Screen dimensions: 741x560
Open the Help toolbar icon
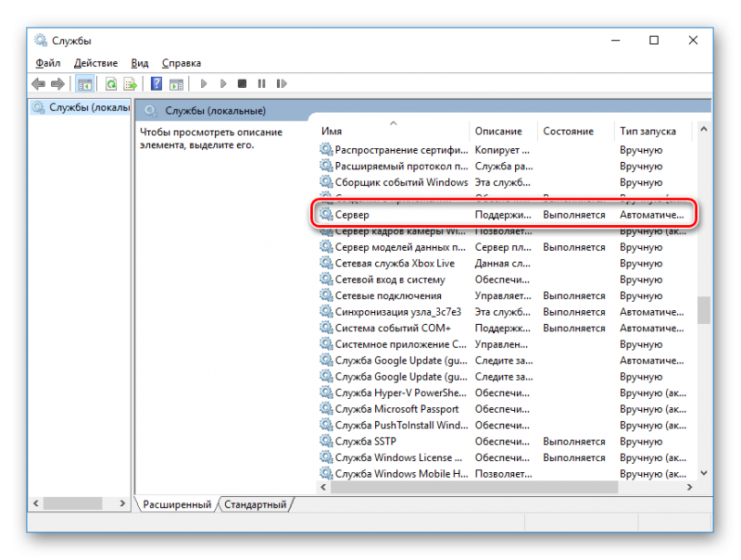point(156,84)
